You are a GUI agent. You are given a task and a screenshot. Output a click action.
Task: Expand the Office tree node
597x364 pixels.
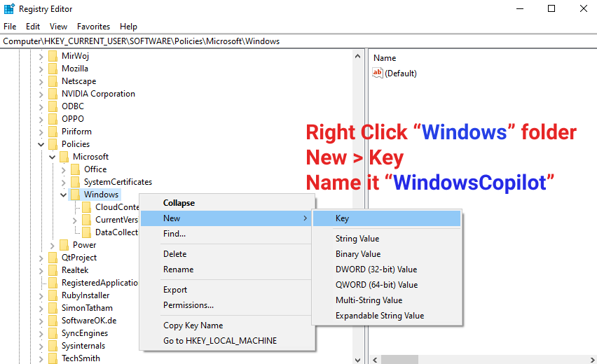pos(64,169)
